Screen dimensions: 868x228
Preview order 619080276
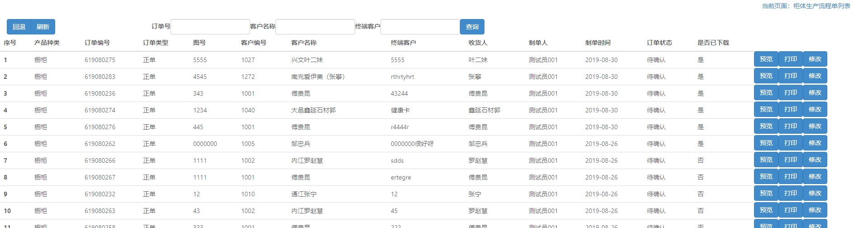coord(766,126)
